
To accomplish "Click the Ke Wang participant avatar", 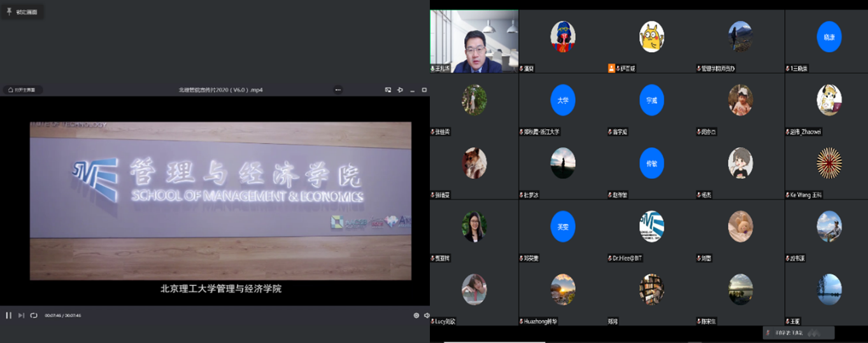I will click(829, 163).
